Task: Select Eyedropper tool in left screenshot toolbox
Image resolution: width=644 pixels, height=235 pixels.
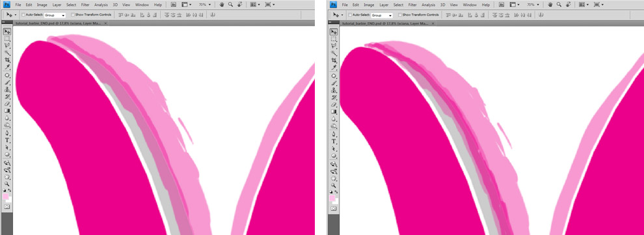Action: 7,68
